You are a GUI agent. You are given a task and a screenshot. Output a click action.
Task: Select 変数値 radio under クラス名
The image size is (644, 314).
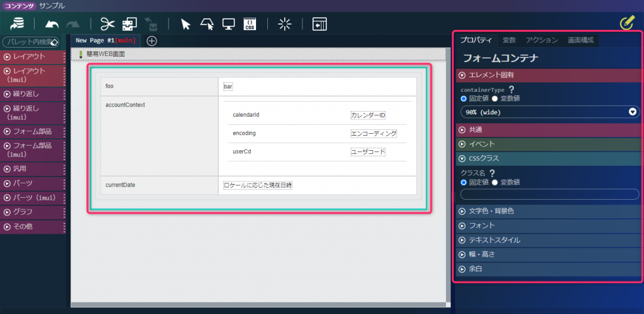[495, 182]
